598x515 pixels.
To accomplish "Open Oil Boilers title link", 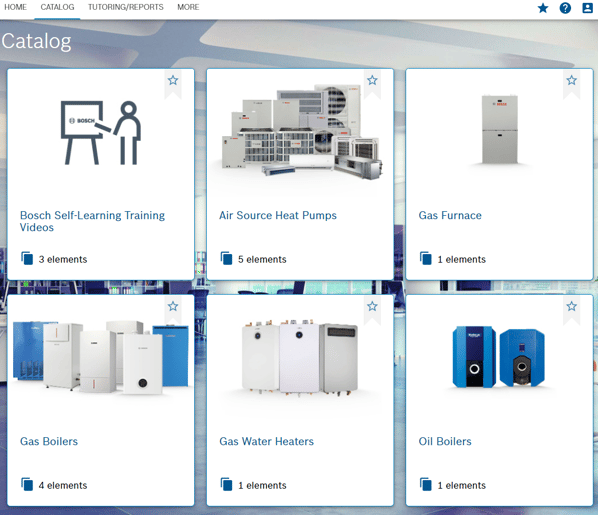I will (445, 441).
